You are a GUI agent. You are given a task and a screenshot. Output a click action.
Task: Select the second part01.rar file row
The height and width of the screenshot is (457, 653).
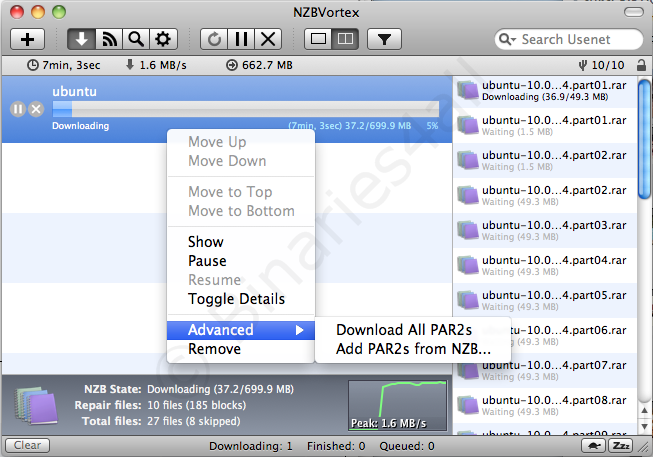pyautogui.click(x=545, y=125)
